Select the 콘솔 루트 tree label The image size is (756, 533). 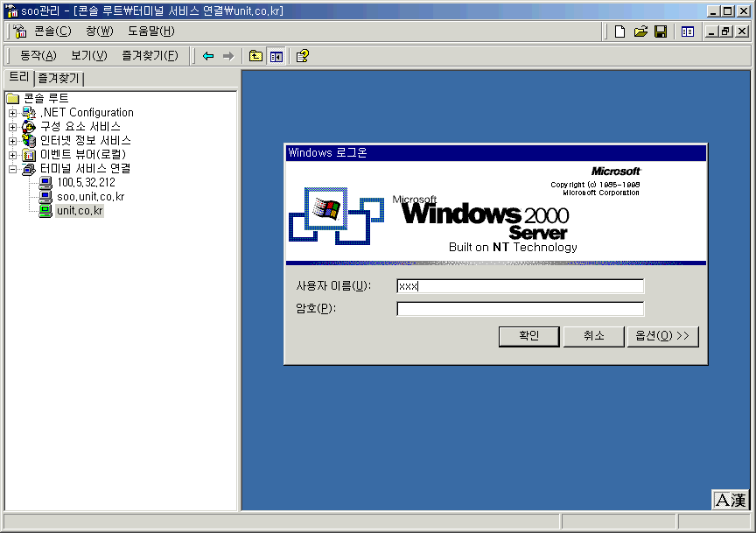point(46,99)
